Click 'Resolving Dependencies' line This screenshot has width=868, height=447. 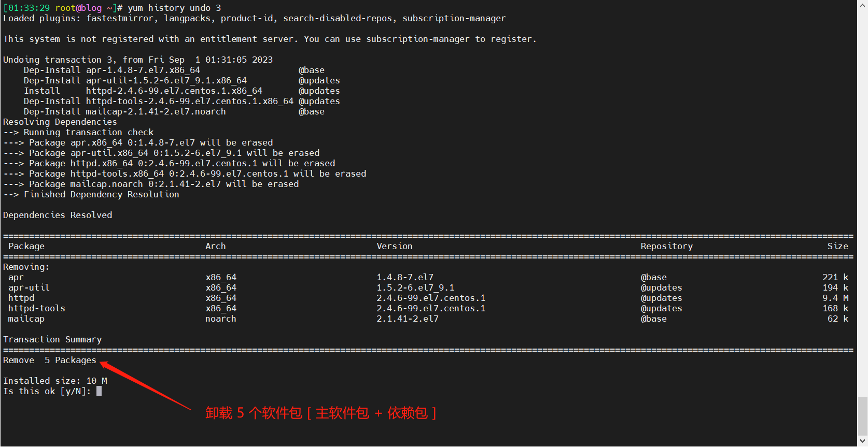click(60, 122)
